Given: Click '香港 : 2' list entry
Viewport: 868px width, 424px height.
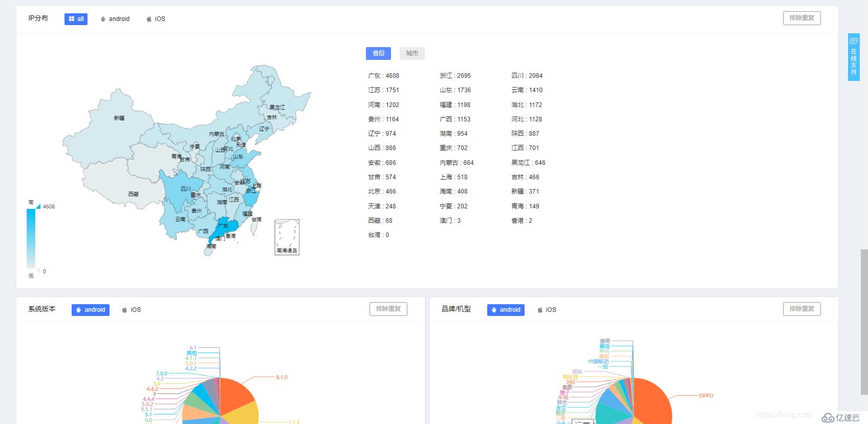Looking at the screenshot, I should tap(522, 221).
